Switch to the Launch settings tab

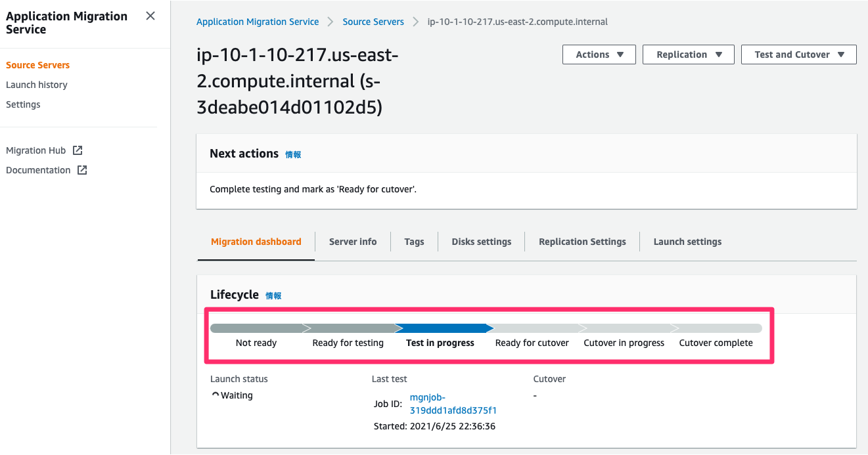click(687, 242)
